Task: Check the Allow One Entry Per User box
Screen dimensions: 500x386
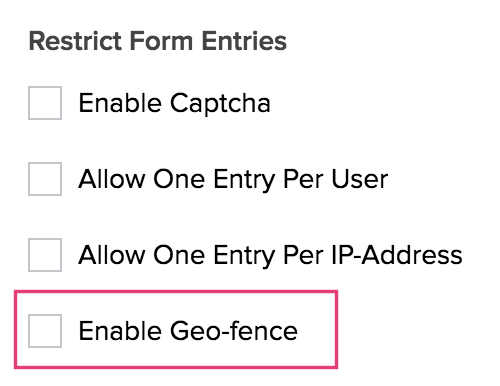Action: (45, 179)
